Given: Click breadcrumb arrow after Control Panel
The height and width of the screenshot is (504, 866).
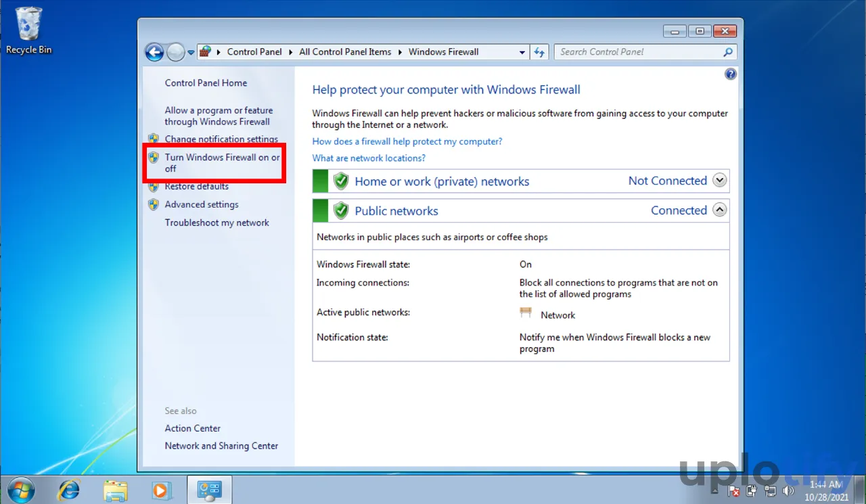Looking at the screenshot, I should tap(291, 52).
